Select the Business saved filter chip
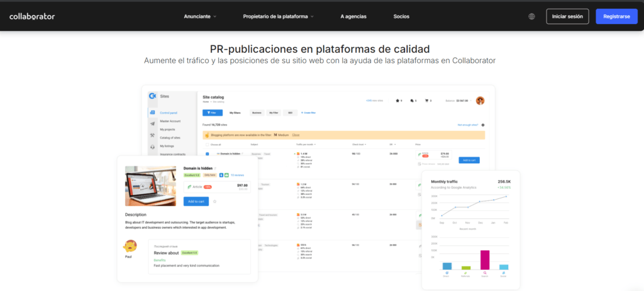Viewport: 644px width, 291px height. coord(257,112)
